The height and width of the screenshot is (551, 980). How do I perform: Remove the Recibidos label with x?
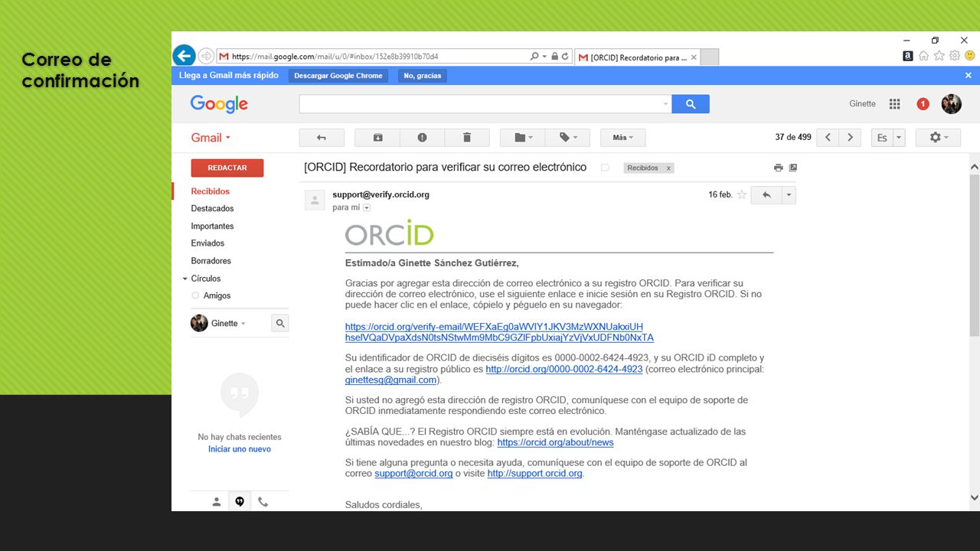[668, 168]
